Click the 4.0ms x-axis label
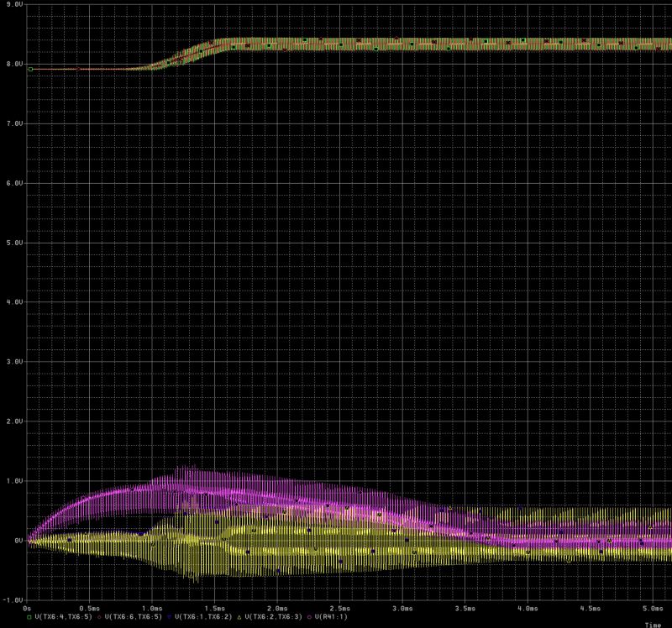672x628 pixels. coord(528,609)
